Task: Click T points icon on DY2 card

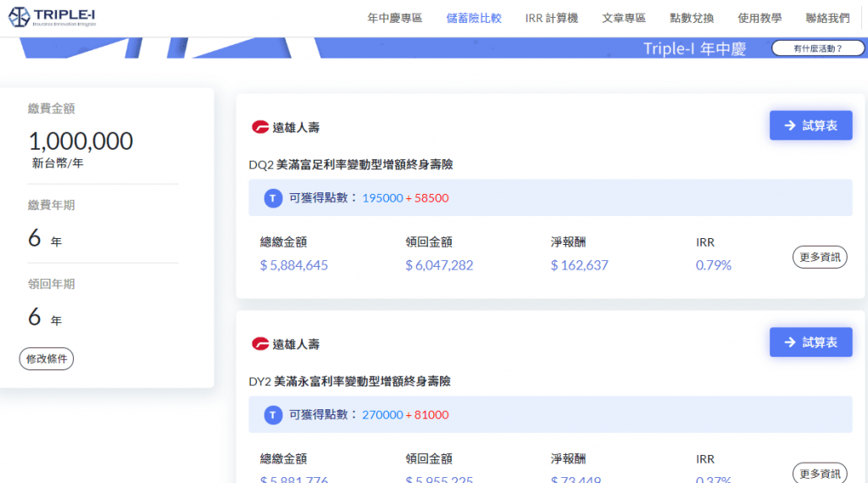Action: 273,415
